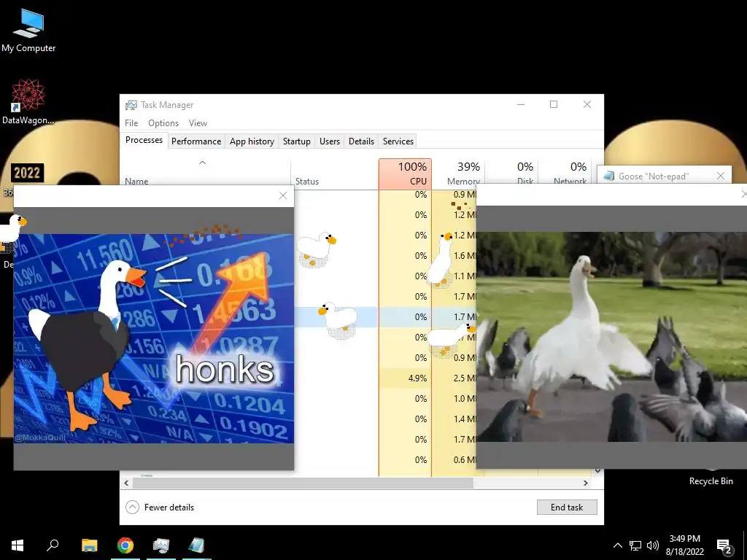The height and width of the screenshot is (560, 747).
Task: Click the 2.5 MB memory cell
Action: click(454, 378)
